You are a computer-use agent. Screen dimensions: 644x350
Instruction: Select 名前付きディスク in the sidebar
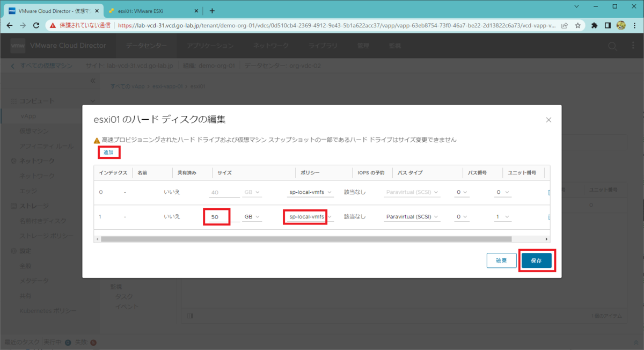[x=43, y=221]
